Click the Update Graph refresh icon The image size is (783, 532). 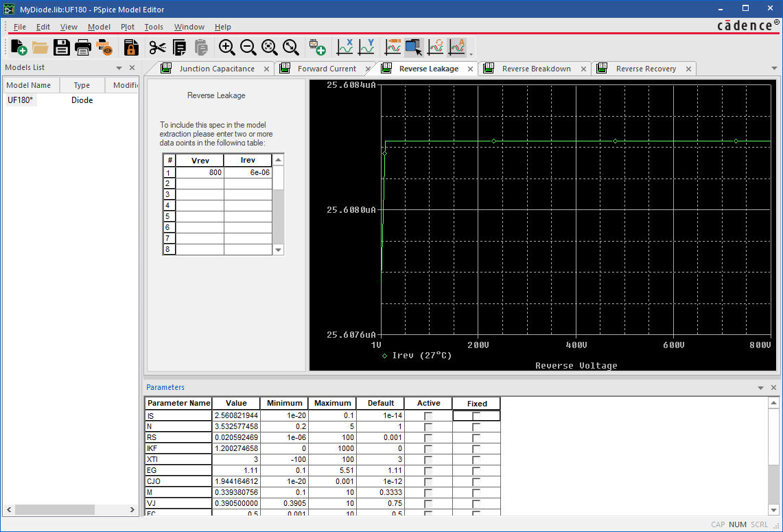point(436,47)
